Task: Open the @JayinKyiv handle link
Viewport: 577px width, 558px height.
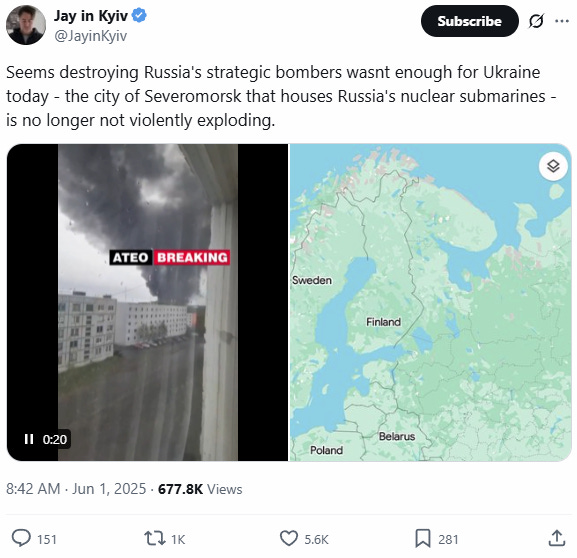Action: pyautogui.click(x=91, y=36)
